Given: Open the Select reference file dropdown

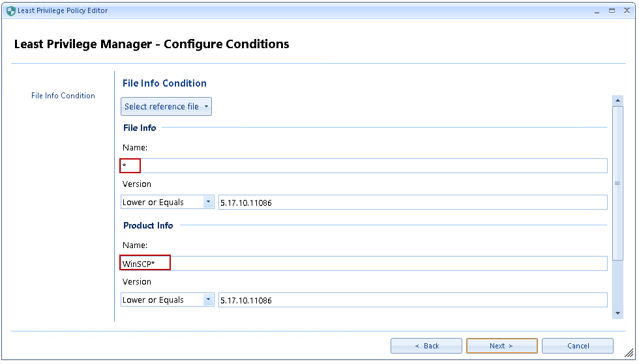Looking at the screenshot, I should 166,107.
